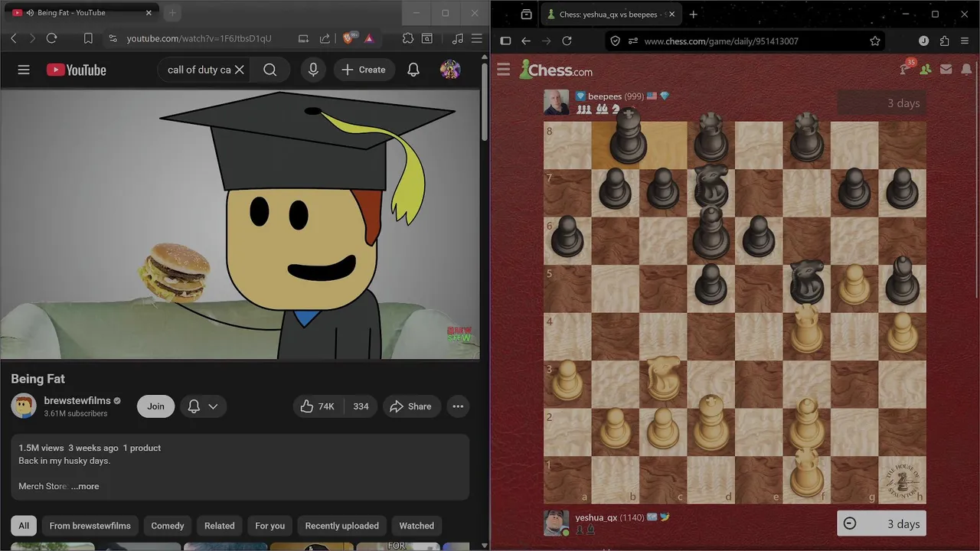Screen dimensions: 980x551
Task: Select the All filter chip
Action: [24, 526]
